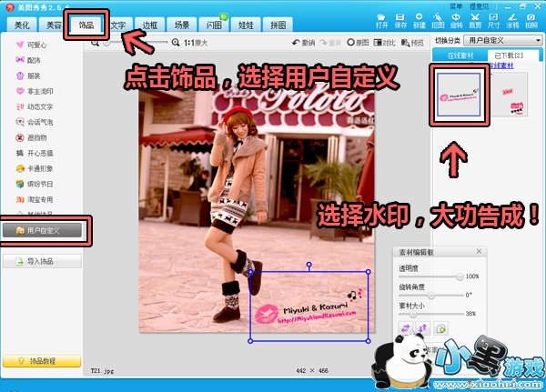Click the 用户自定义 button in sidebar
The image size is (546, 392).
pyautogui.click(x=42, y=230)
